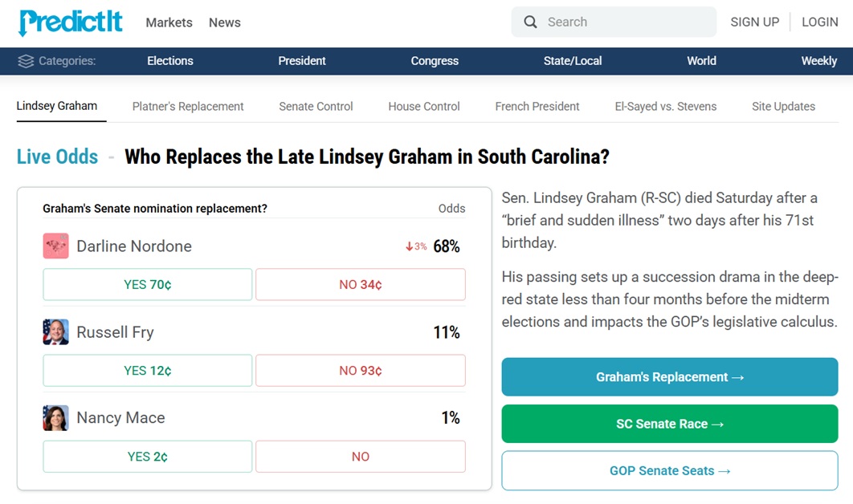Click the SIGN UP link

(754, 22)
